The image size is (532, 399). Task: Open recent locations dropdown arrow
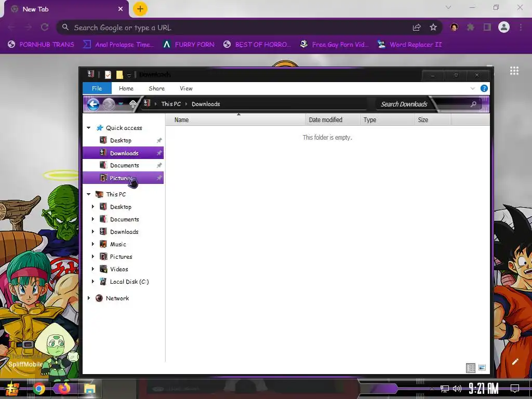point(121,104)
